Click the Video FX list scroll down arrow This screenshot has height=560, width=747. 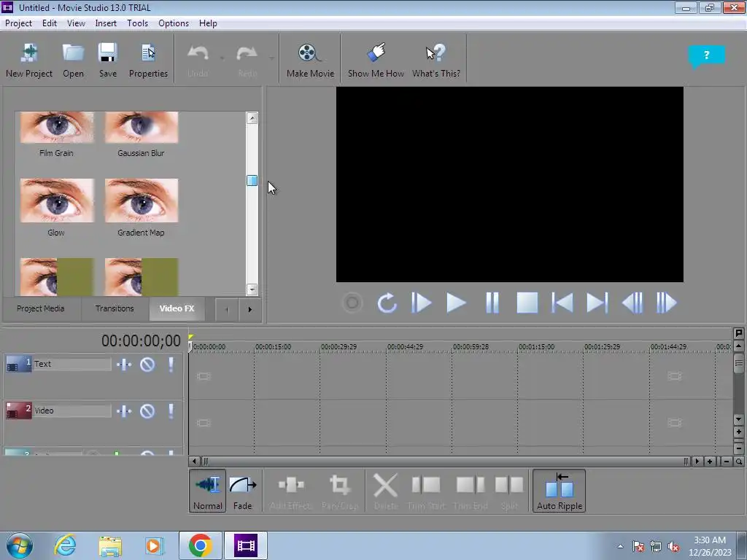252,289
